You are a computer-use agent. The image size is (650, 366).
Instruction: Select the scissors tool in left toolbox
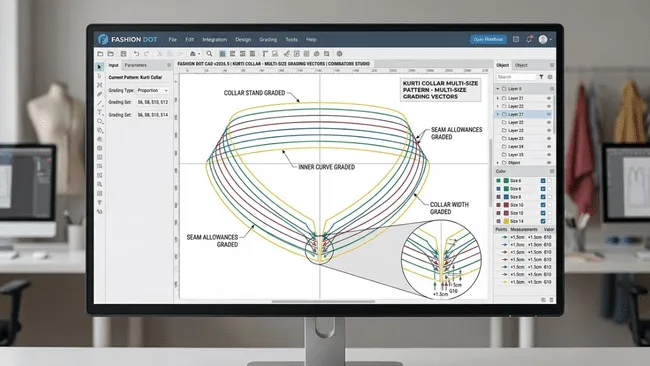click(99, 85)
